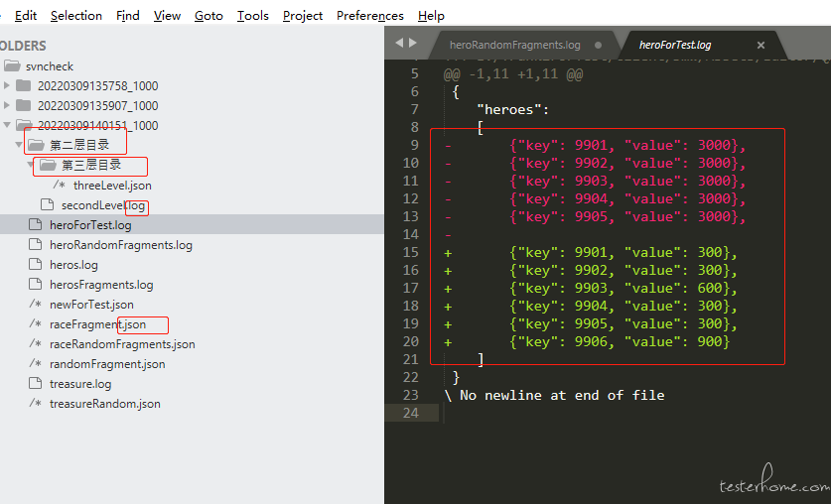This screenshot has width=831, height=504.
Task: Click file icon next to heros.log
Action: pos(35,264)
